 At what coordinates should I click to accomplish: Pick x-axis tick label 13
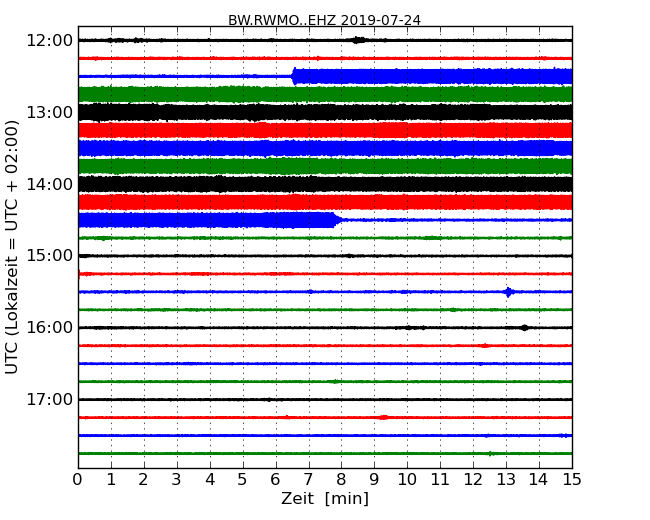506,480
